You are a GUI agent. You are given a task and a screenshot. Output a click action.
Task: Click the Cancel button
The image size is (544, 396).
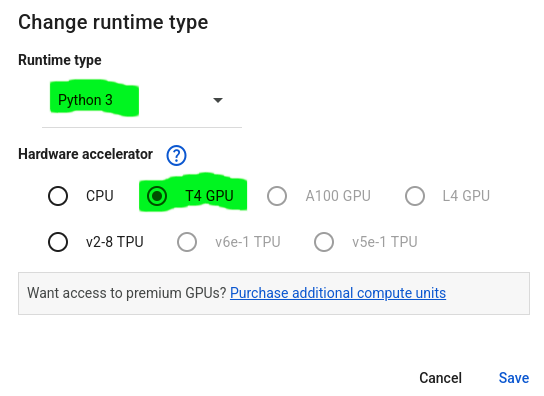[440, 378]
